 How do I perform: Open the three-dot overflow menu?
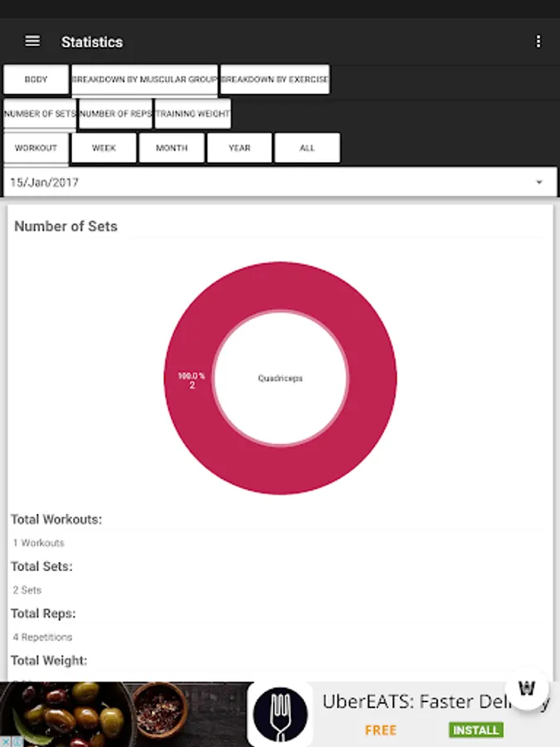538,41
